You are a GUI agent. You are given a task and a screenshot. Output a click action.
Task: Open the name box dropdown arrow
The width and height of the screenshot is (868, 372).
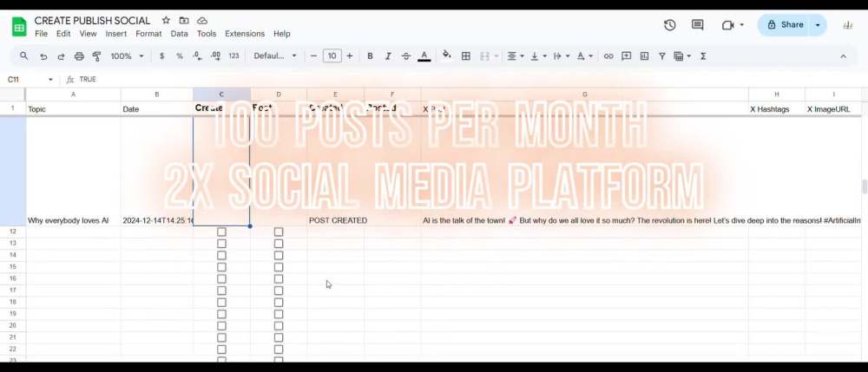tap(50, 80)
